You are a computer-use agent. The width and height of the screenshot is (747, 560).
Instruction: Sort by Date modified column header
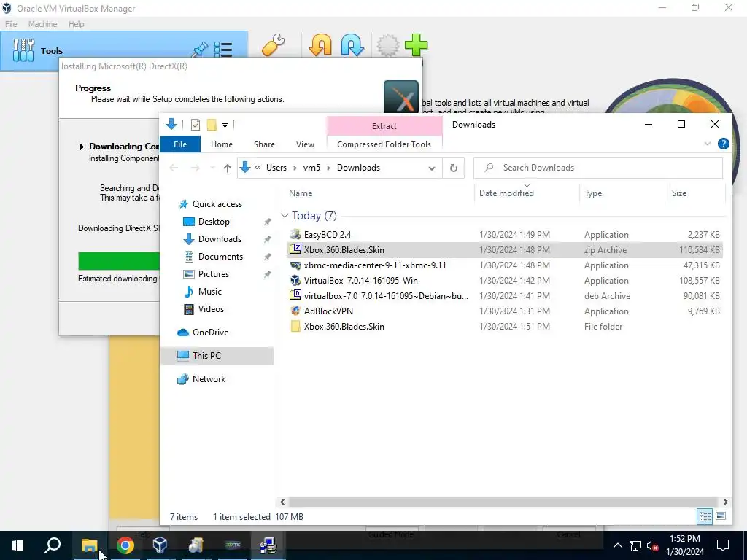506,192
